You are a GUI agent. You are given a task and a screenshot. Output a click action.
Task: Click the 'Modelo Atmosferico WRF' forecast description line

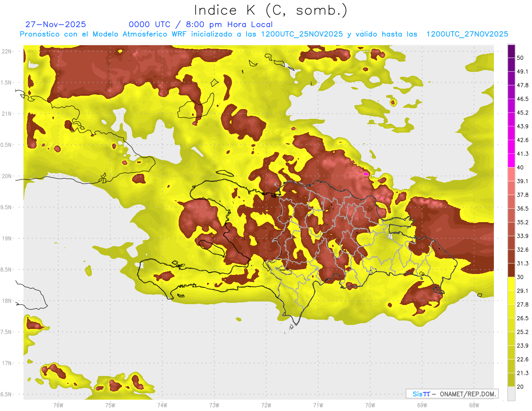264,34
